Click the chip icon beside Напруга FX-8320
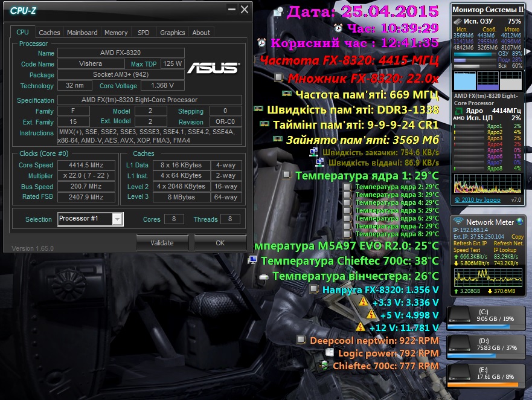 (x=314, y=289)
